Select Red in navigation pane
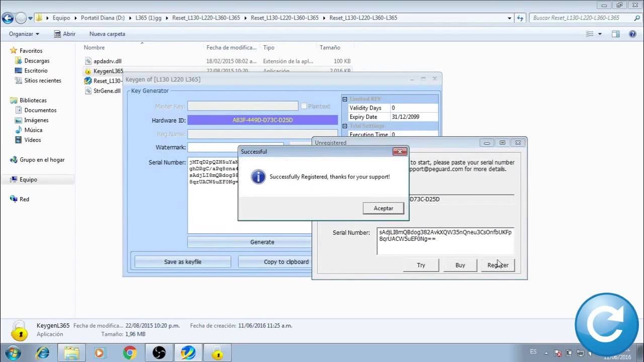This screenshot has height=362, width=644. click(24, 199)
